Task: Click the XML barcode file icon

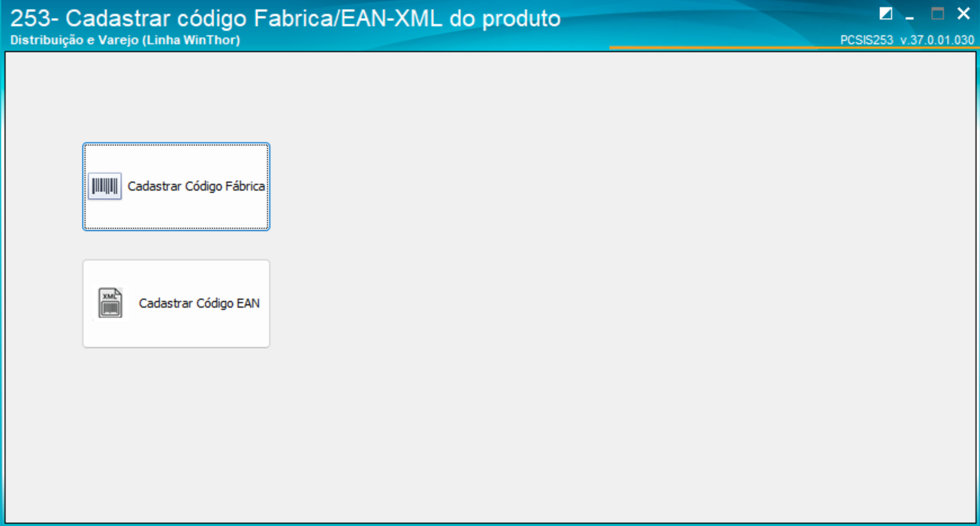Action: (110, 303)
